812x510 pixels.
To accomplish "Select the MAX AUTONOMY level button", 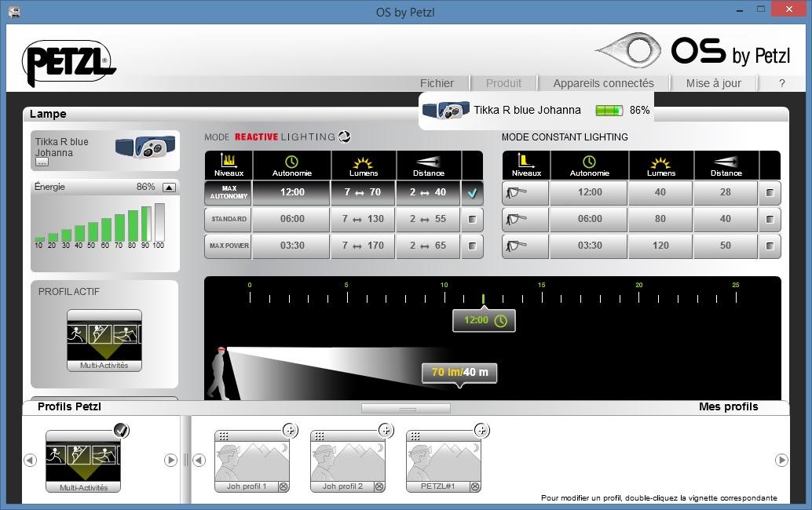I will tap(229, 192).
